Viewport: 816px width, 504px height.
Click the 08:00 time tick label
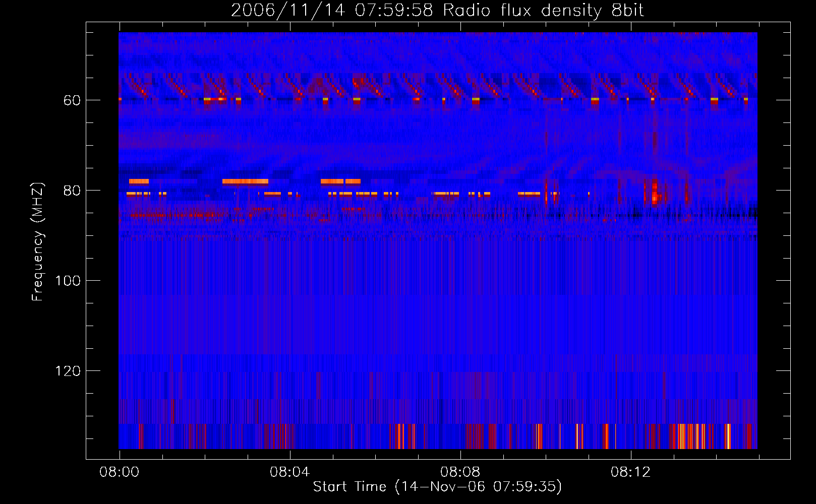click(120, 472)
